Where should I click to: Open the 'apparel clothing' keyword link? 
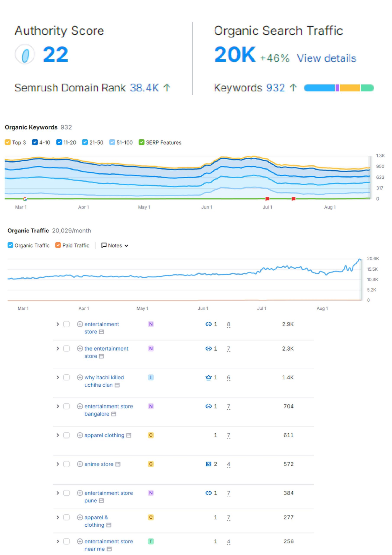(x=104, y=435)
